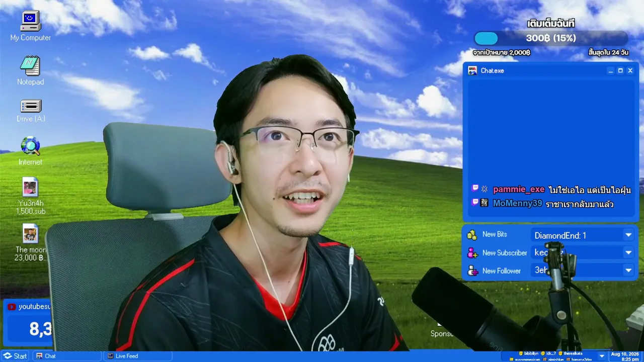Click the pammie_exe username in chat
This screenshot has height=362, width=644.
(x=519, y=190)
